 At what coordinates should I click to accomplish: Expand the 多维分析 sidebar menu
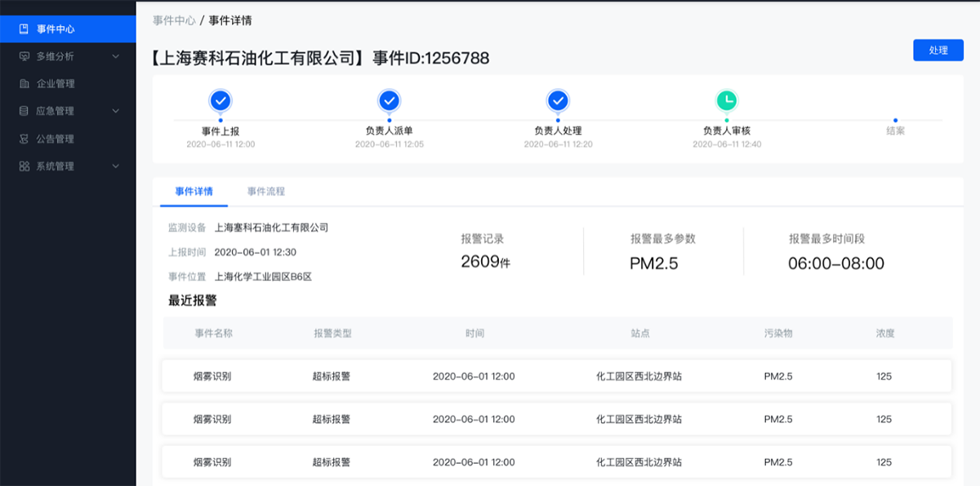pos(114,56)
